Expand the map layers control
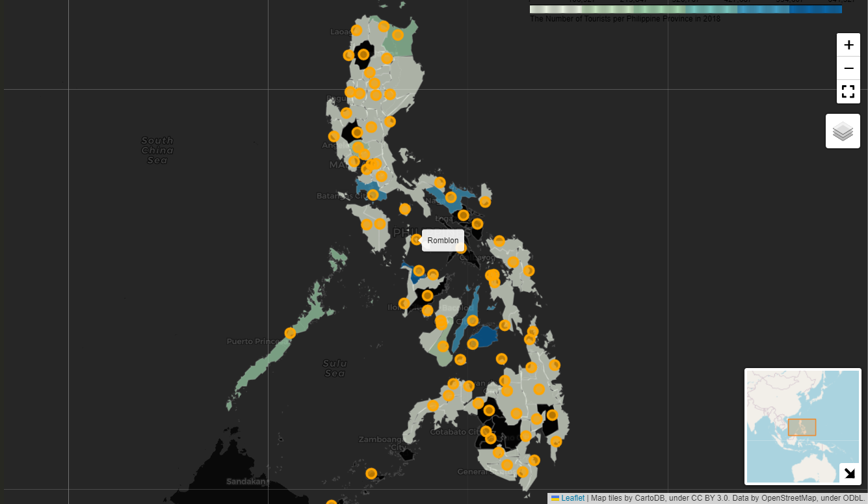This screenshot has width=868, height=504. (x=843, y=131)
